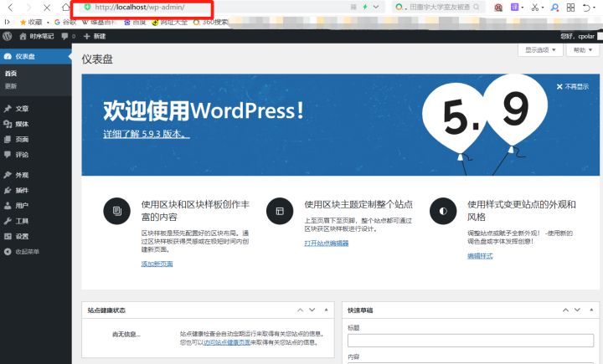Viewport: 603px width, 364px height.
Task: Follow the 打开站点编辑器 link
Action: click(327, 243)
